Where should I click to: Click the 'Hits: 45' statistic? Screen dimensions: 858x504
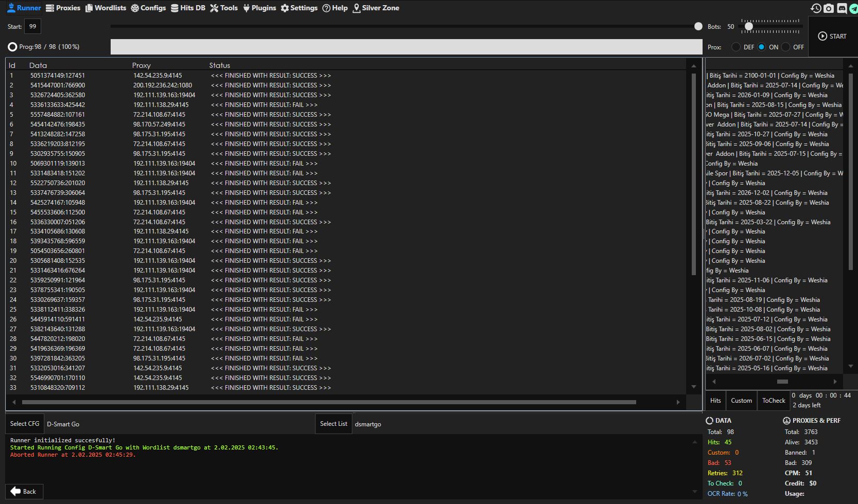coord(720,442)
